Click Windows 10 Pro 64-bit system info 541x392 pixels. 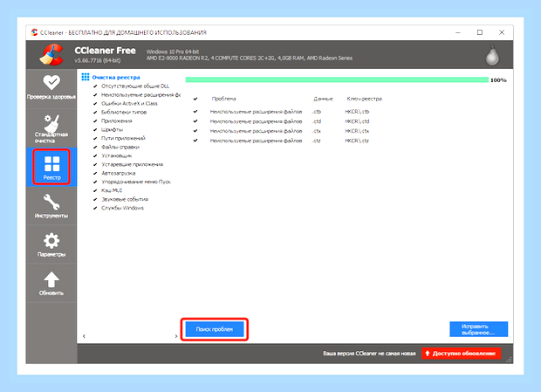[173, 52]
